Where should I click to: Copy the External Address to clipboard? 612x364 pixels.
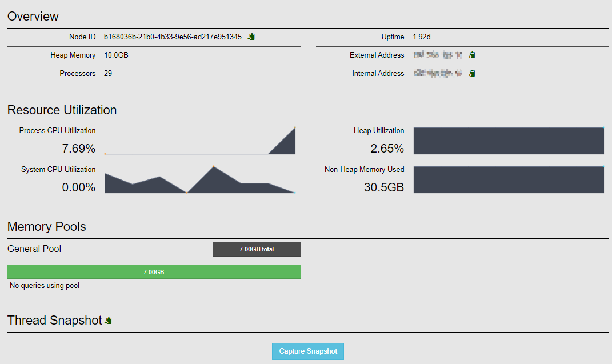471,55
